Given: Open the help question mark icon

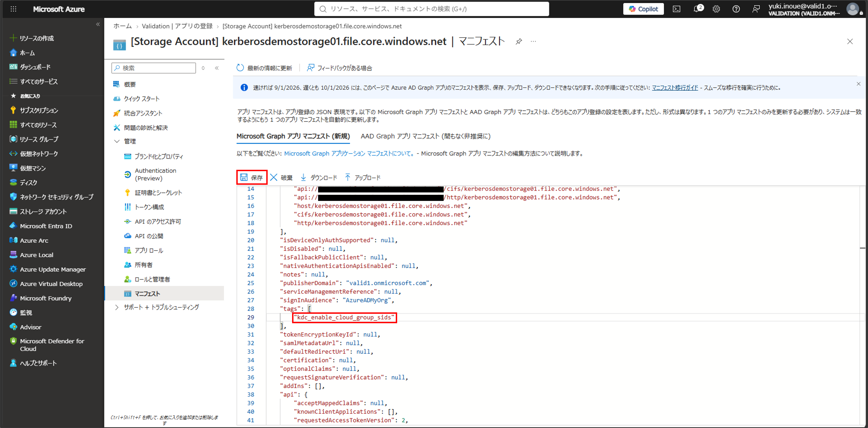Looking at the screenshot, I should pos(736,9).
